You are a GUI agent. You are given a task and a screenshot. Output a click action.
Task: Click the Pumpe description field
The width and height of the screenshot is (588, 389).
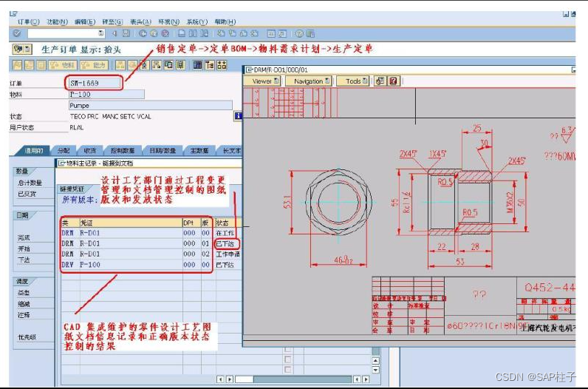click(x=151, y=106)
